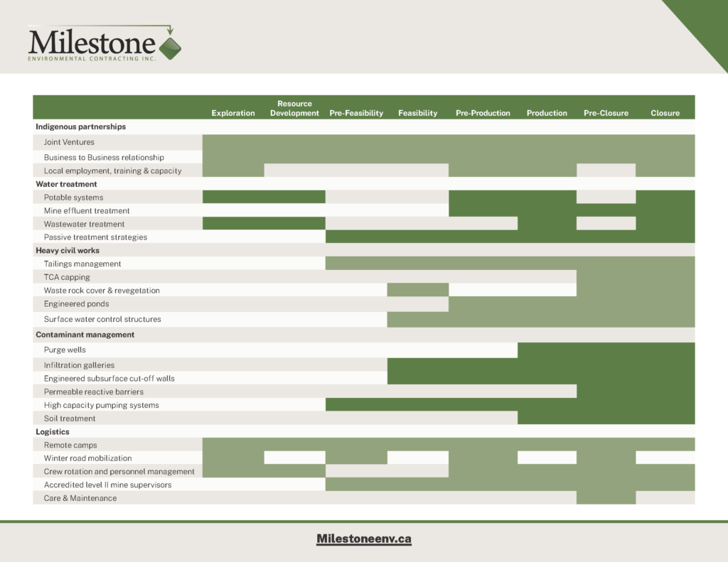Select the Tailings management row
This screenshot has height=562, width=728.
click(x=82, y=263)
